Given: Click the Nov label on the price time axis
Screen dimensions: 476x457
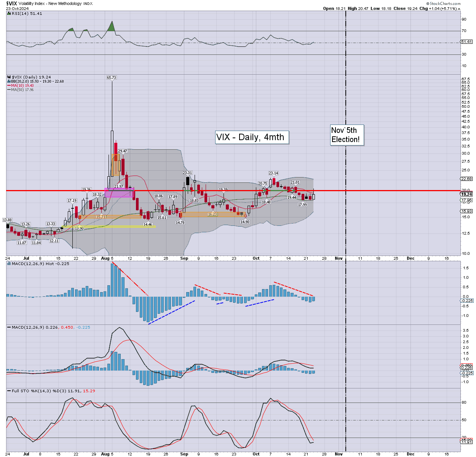Looking at the screenshot, I should (339, 258).
